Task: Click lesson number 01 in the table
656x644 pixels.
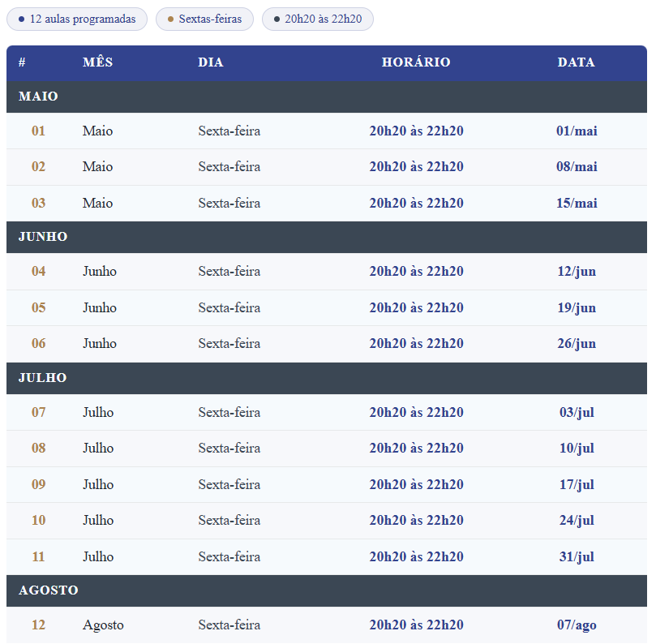Action: tap(38, 131)
